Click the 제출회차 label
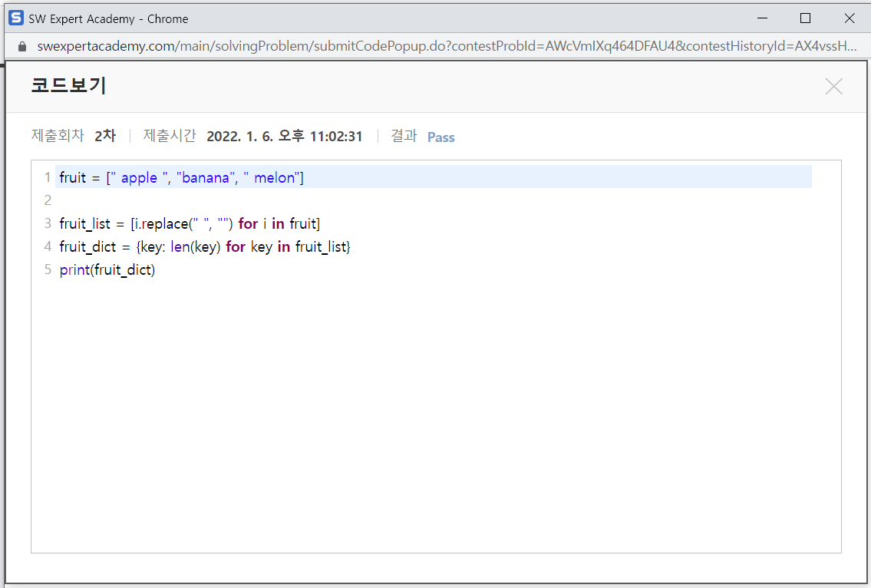The height and width of the screenshot is (588, 871). pyautogui.click(x=58, y=136)
